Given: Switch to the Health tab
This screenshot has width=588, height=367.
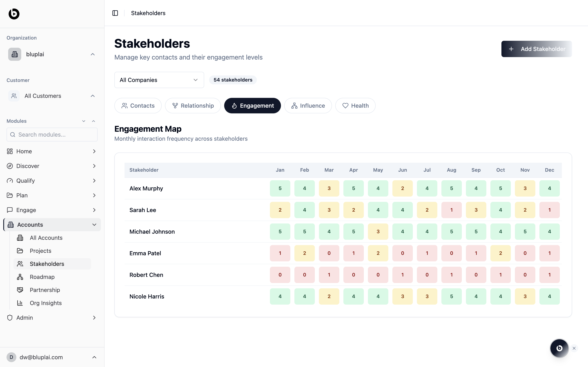Looking at the screenshot, I should (355, 106).
